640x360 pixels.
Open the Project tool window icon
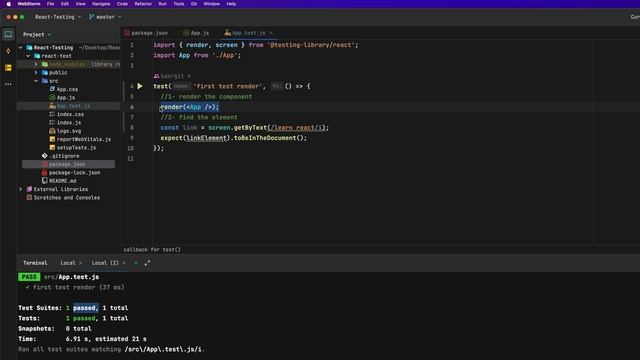pos(8,34)
